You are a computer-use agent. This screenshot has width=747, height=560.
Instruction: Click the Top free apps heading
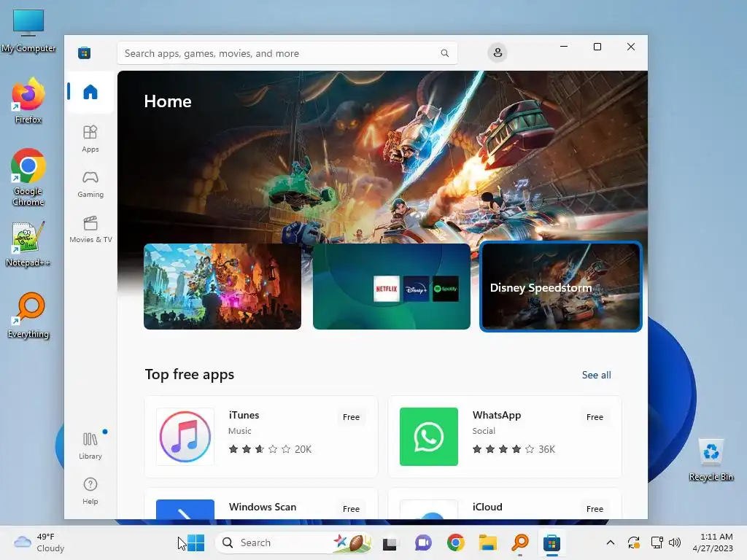pos(190,375)
